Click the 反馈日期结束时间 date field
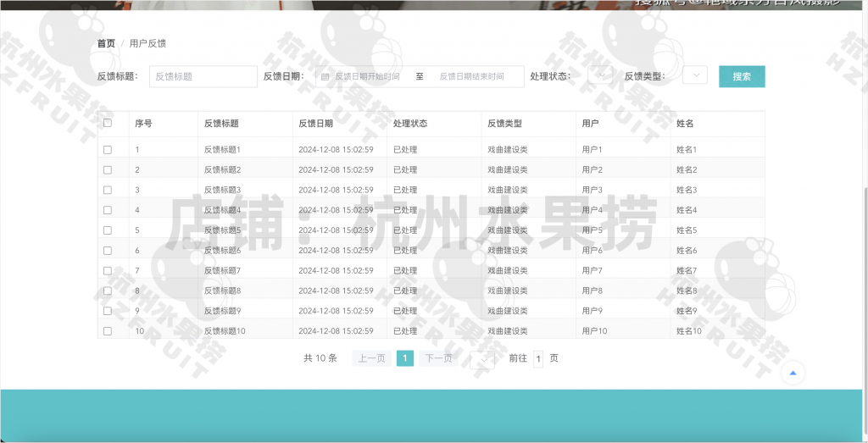 (472, 76)
